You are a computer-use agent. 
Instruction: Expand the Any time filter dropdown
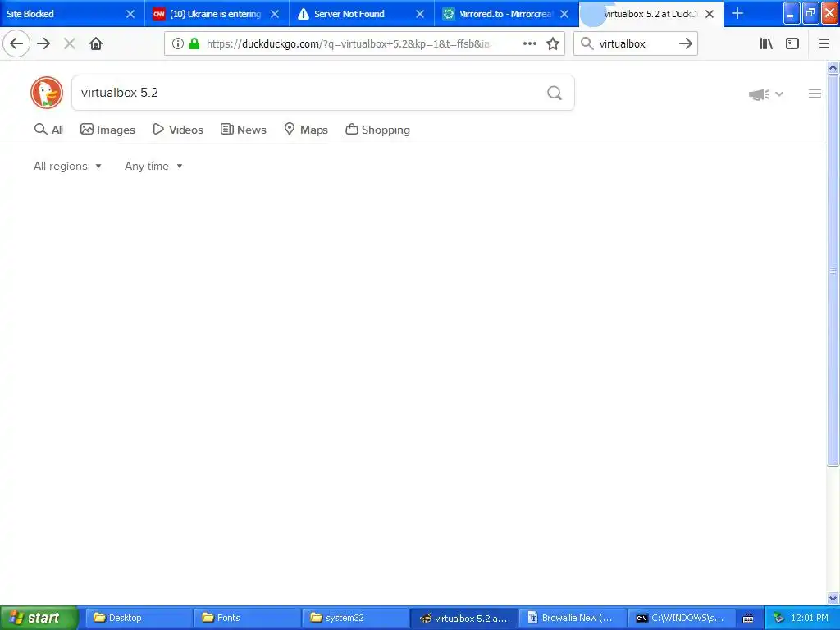pyautogui.click(x=153, y=166)
